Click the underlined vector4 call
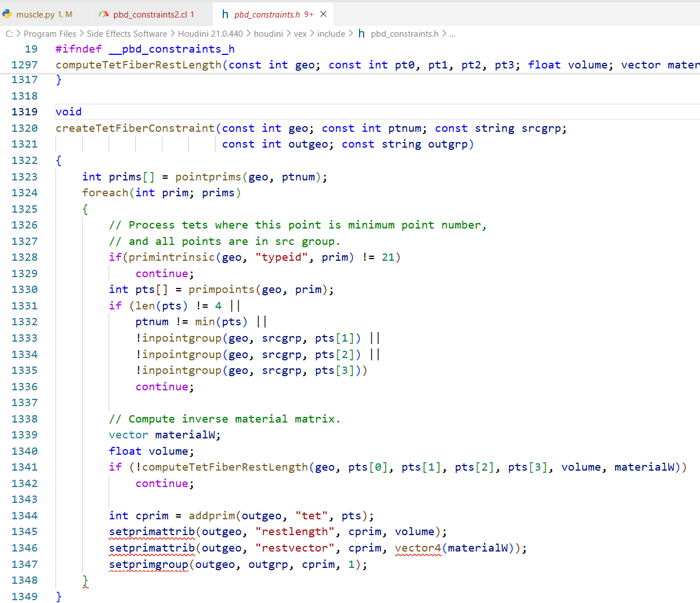Viewport: 700px width, 603px height. pos(418,548)
